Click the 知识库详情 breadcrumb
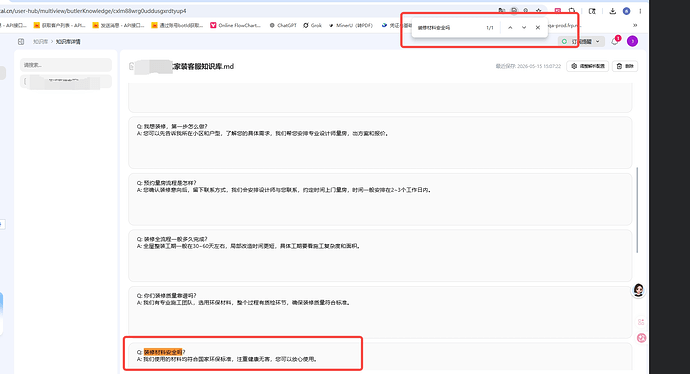This screenshot has height=374, width=690. pyautogui.click(x=68, y=41)
